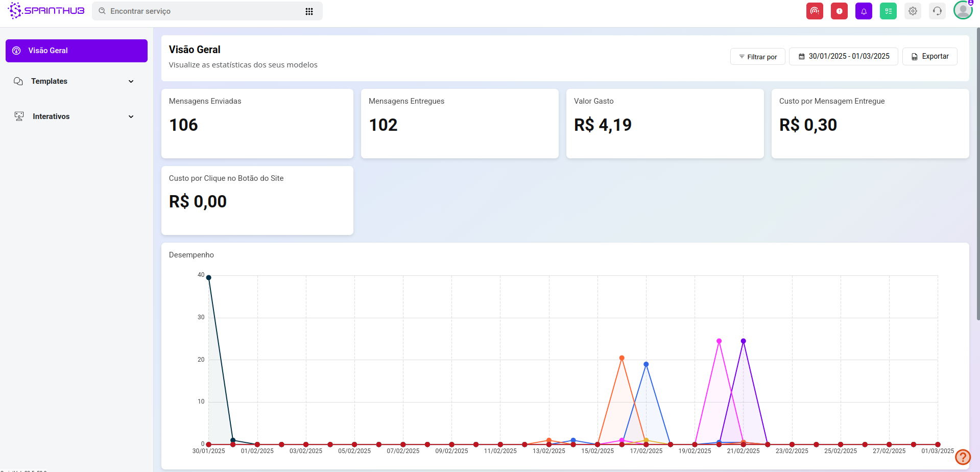Expand the Templates sidebar section
Image resolution: width=980 pixels, height=472 pixels.
[x=77, y=81]
